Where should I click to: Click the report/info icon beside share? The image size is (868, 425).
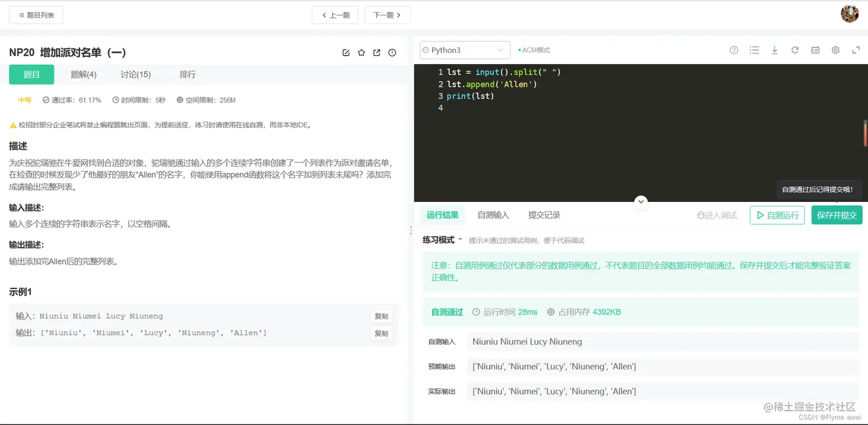coord(392,52)
